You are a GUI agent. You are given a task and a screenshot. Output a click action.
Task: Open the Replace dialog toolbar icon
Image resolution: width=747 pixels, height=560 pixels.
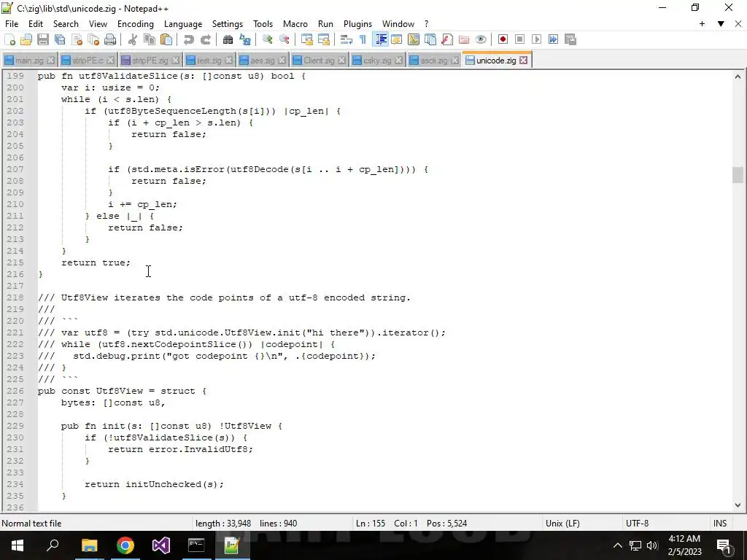[245, 39]
